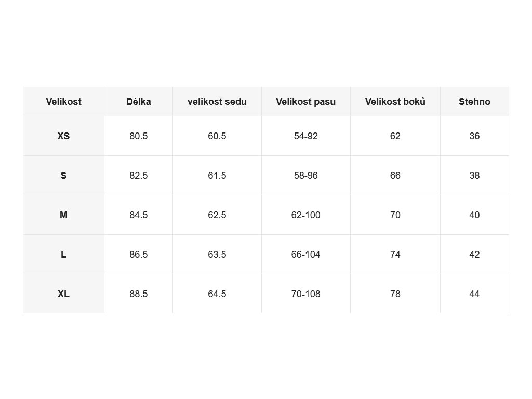Click the 64.5 seat size cell

click(x=217, y=294)
